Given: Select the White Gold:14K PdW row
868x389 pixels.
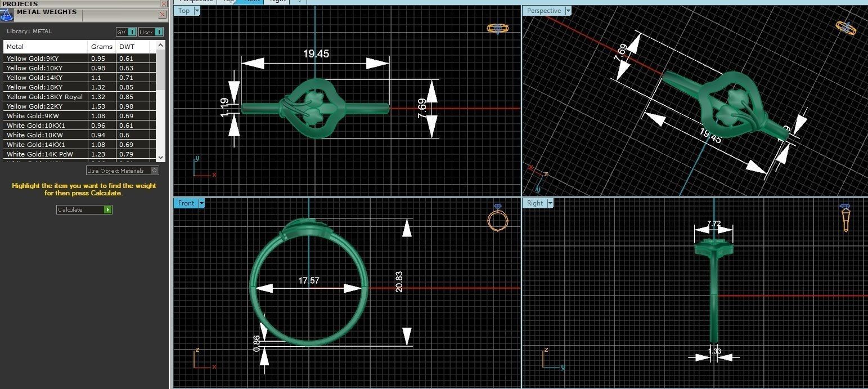Looking at the screenshot, I should coord(80,154).
